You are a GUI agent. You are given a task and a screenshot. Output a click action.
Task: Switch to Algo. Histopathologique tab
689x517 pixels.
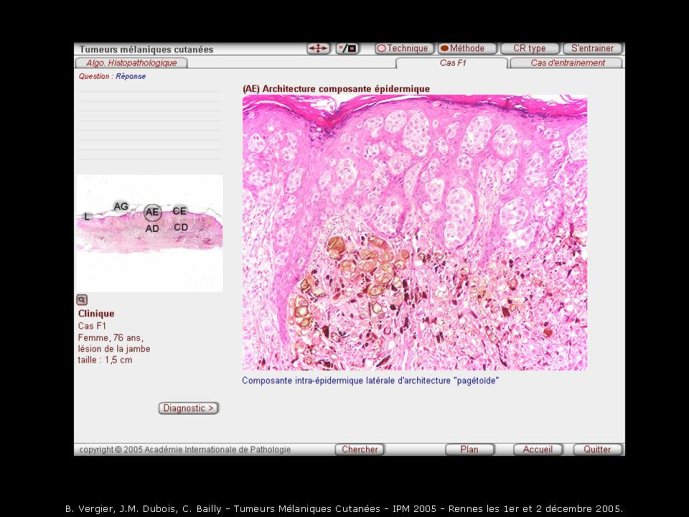pyautogui.click(x=131, y=63)
